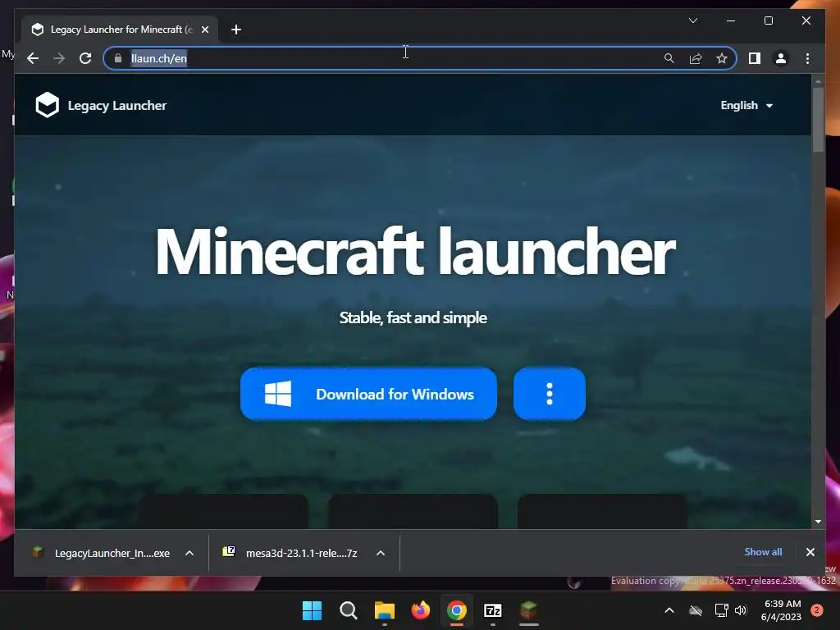Launch Firefox from taskbar
The height and width of the screenshot is (630, 840).
pos(421,610)
